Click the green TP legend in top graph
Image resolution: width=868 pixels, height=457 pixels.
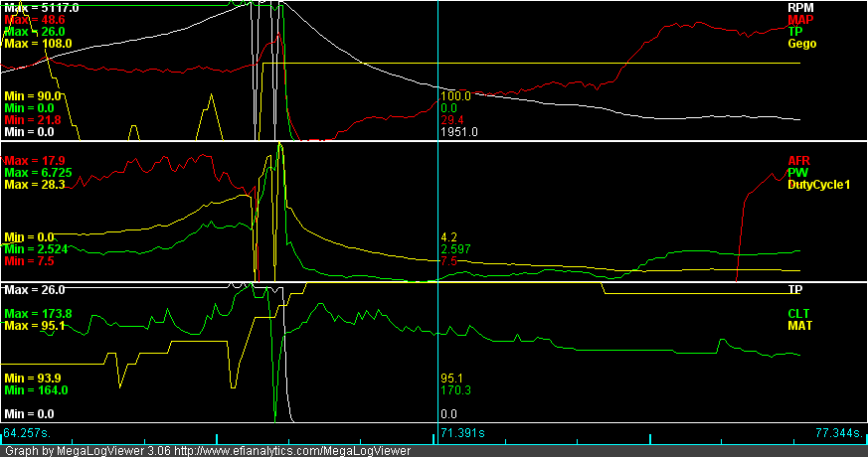[794, 32]
